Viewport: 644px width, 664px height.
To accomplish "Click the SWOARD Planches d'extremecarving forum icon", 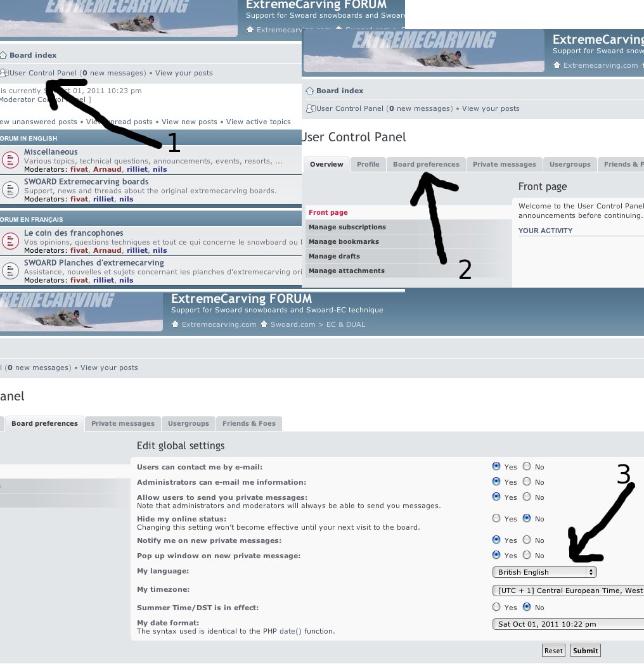I will tap(10, 271).
